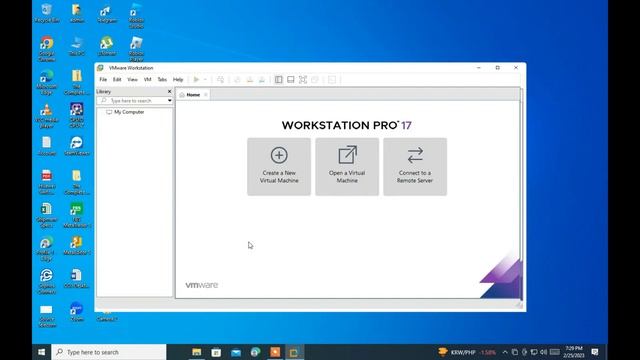Click the volume speaker tray icon
640x360 pixels.
543,352
